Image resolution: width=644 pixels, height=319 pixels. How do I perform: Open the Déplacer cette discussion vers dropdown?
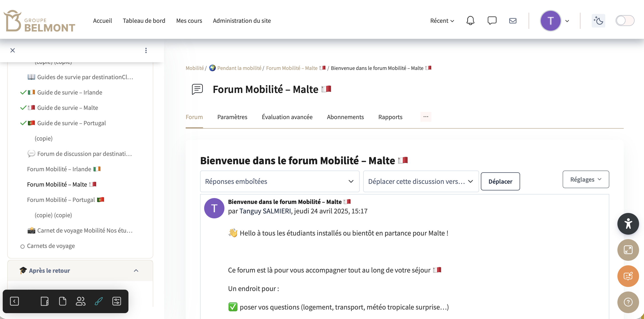pos(421,181)
